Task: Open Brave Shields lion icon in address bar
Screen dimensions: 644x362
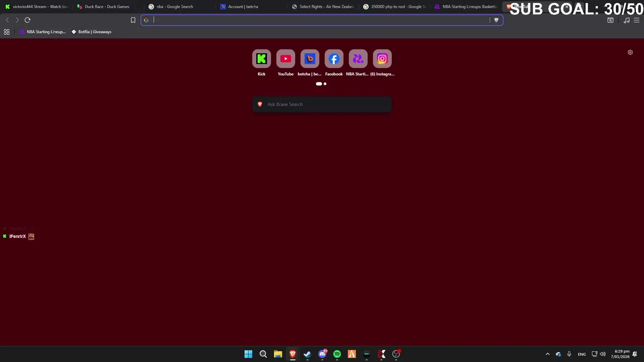Action: (496, 20)
